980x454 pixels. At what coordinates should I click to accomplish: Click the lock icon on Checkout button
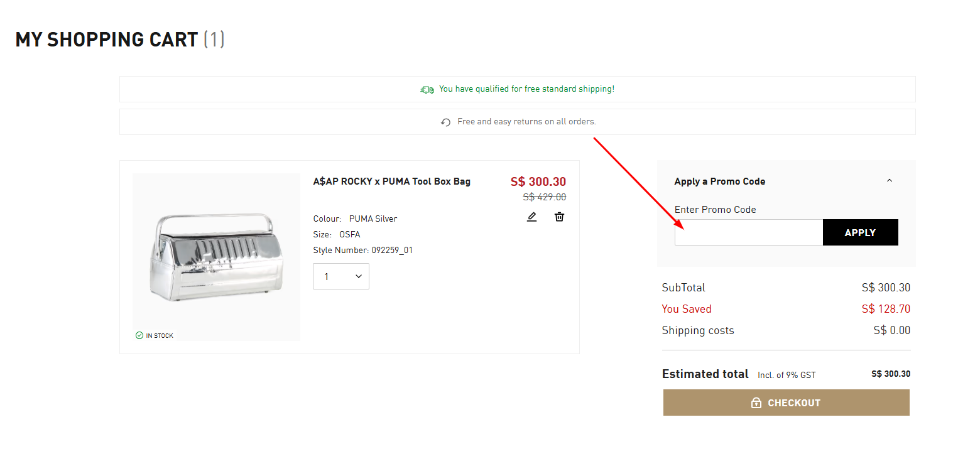[756, 403]
